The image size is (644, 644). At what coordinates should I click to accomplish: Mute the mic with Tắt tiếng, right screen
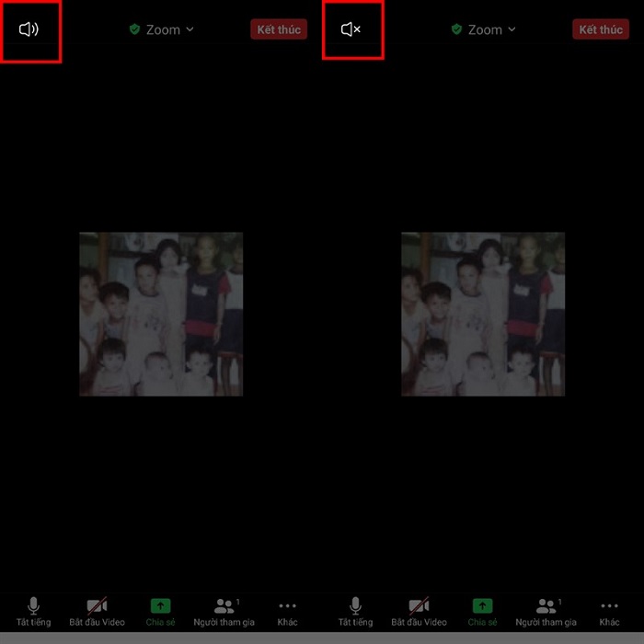(x=355, y=611)
